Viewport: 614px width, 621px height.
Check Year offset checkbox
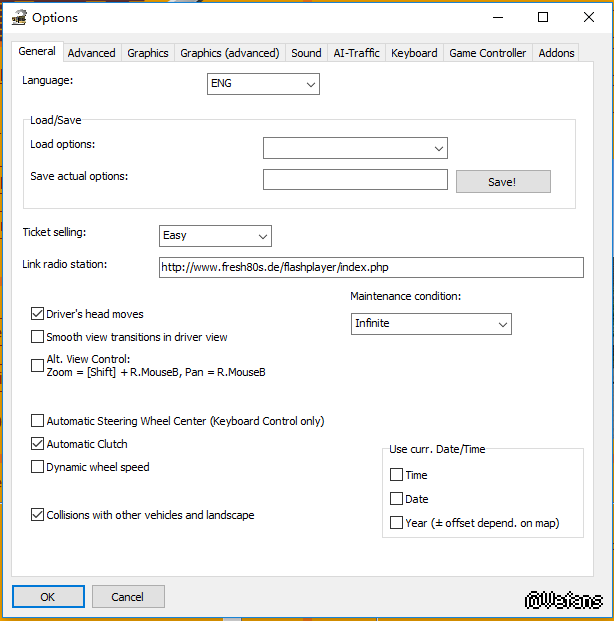(x=396, y=523)
